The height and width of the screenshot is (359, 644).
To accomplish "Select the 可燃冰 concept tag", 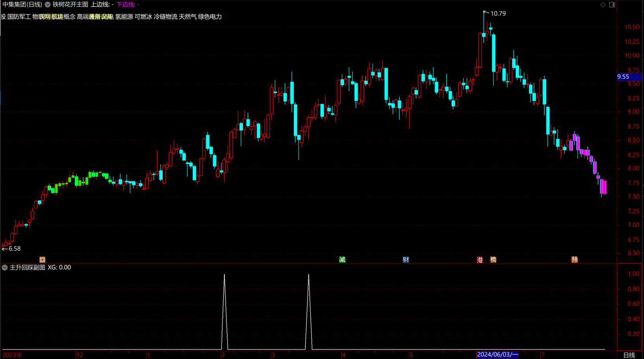I will [x=143, y=17].
